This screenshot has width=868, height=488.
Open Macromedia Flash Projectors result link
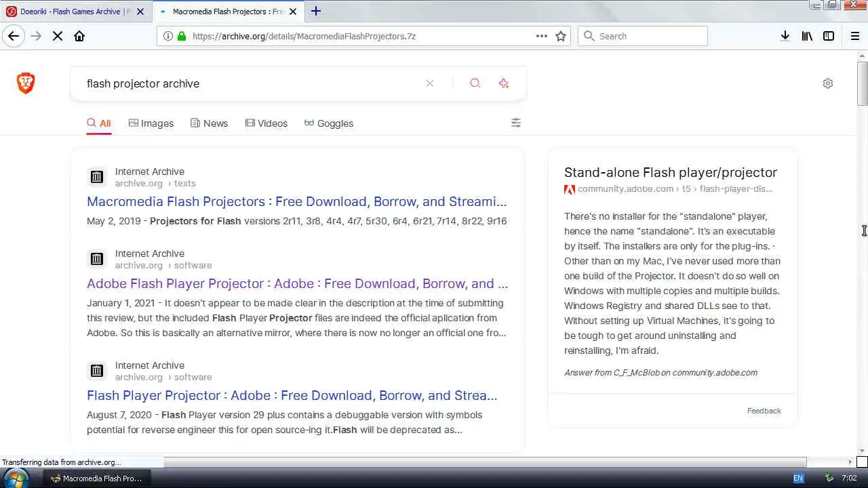click(296, 201)
